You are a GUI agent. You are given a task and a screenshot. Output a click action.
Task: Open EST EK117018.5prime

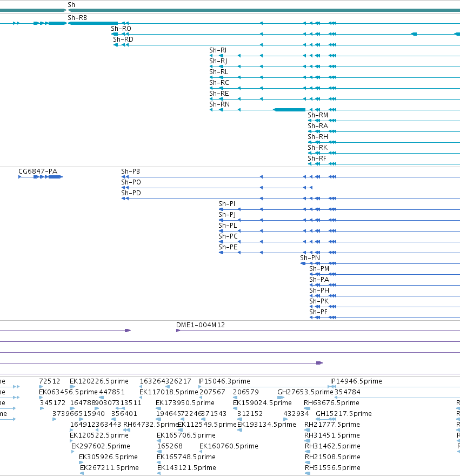point(169,392)
